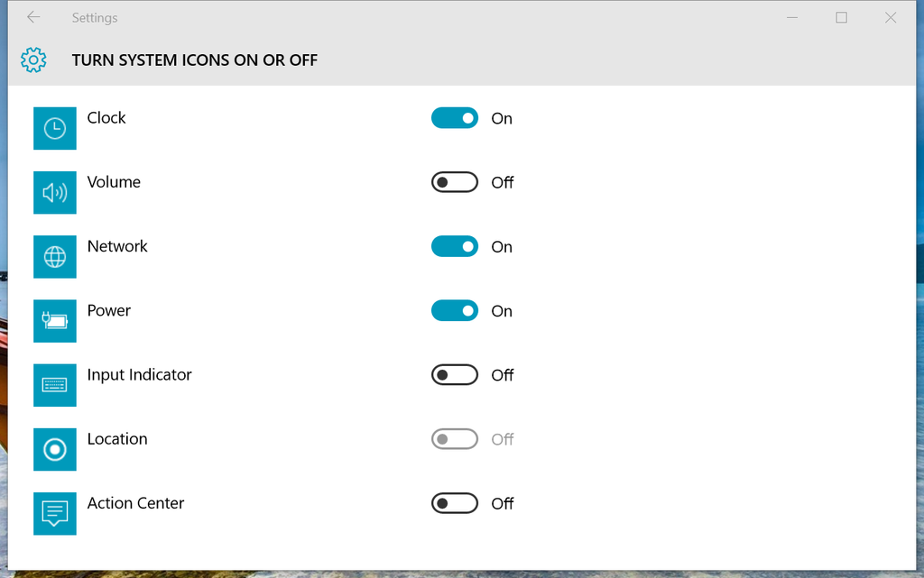Turn off the Clock system icon

point(454,118)
